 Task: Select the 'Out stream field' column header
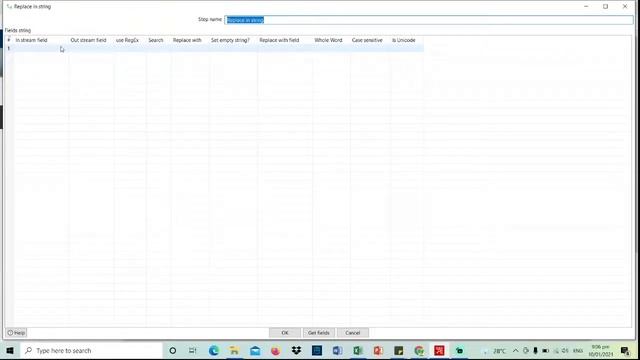pos(88,40)
